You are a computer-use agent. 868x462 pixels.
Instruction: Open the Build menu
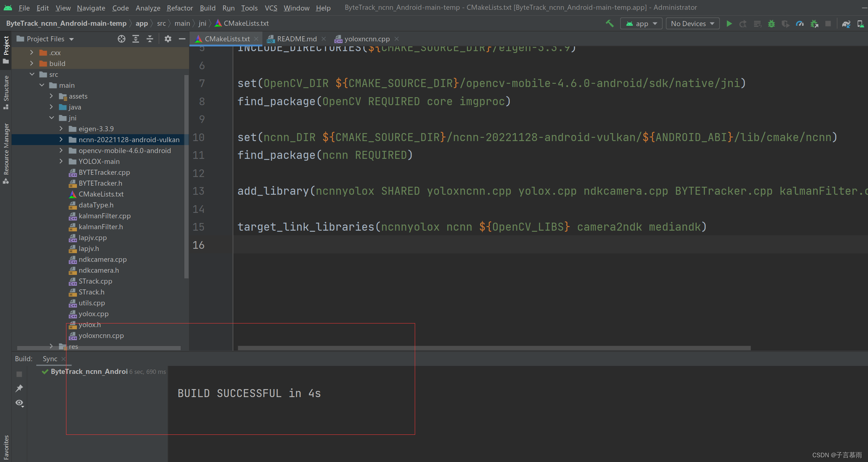tap(208, 8)
